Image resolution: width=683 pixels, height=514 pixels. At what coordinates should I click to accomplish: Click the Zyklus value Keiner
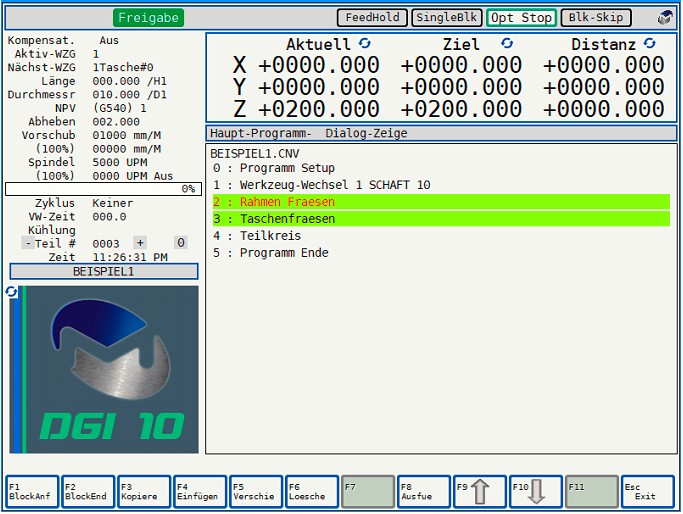pos(113,203)
